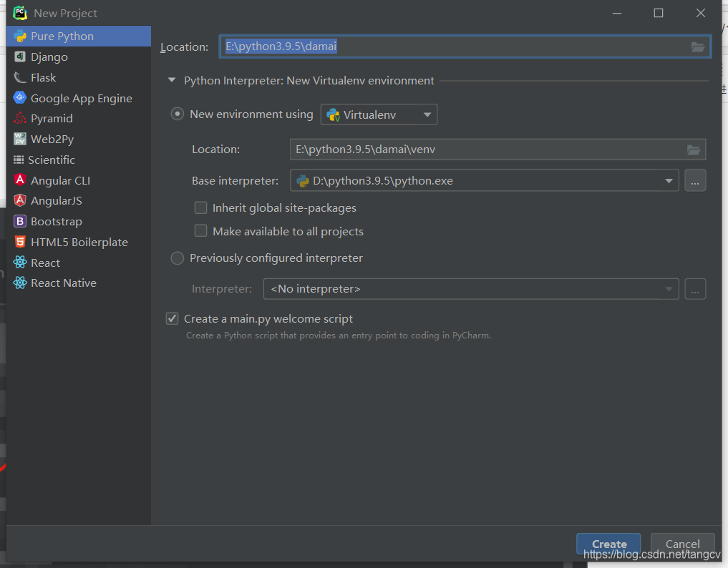Minimize the New Project window
Screen dimensions: 728x568
pos(617,13)
